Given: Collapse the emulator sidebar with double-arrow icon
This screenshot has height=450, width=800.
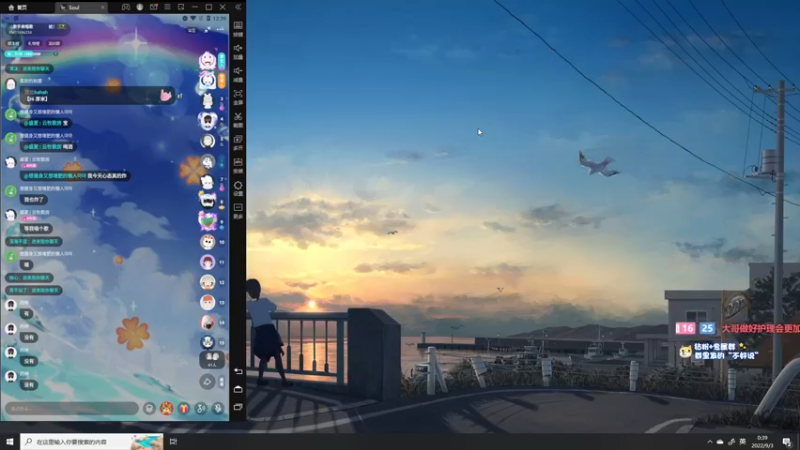Looking at the screenshot, I should (238, 7).
